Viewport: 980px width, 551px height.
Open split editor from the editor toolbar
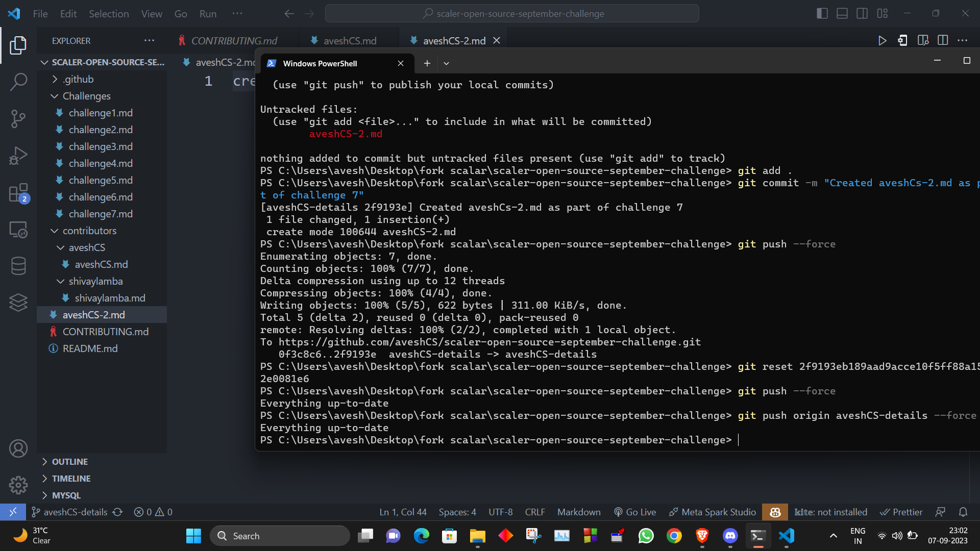(943, 40)
